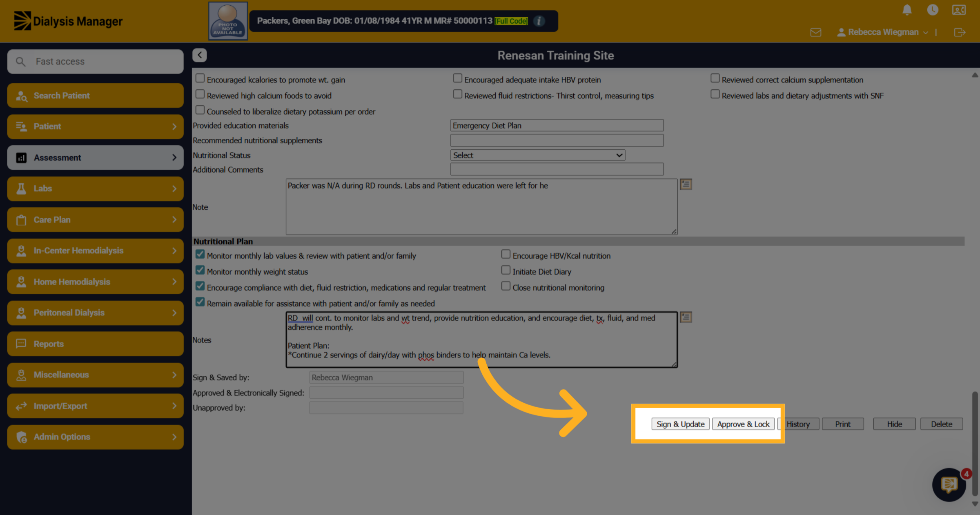Click the logout icon beside user name
This screenshot has height=515, width=980.
pos(960,32)
